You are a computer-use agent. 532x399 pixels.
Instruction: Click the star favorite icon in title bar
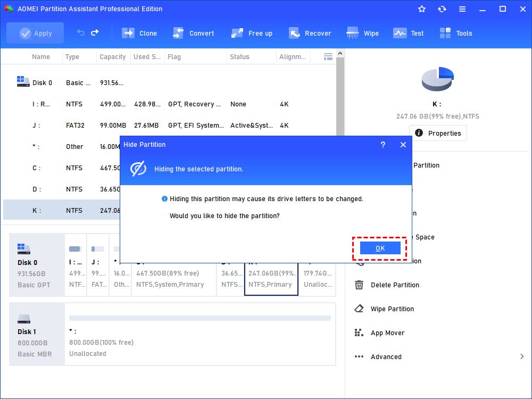coord(422,9)
